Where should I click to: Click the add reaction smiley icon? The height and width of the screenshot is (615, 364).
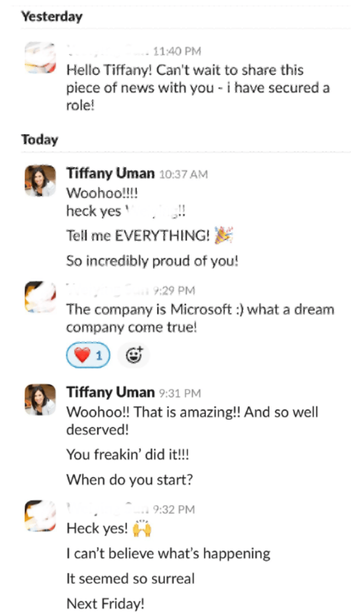click(133, 356)
